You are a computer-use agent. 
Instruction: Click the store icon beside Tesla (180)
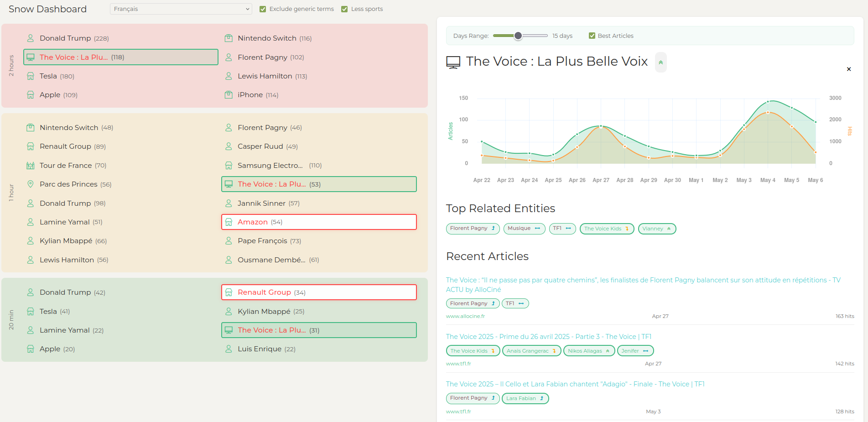[31, 76]
